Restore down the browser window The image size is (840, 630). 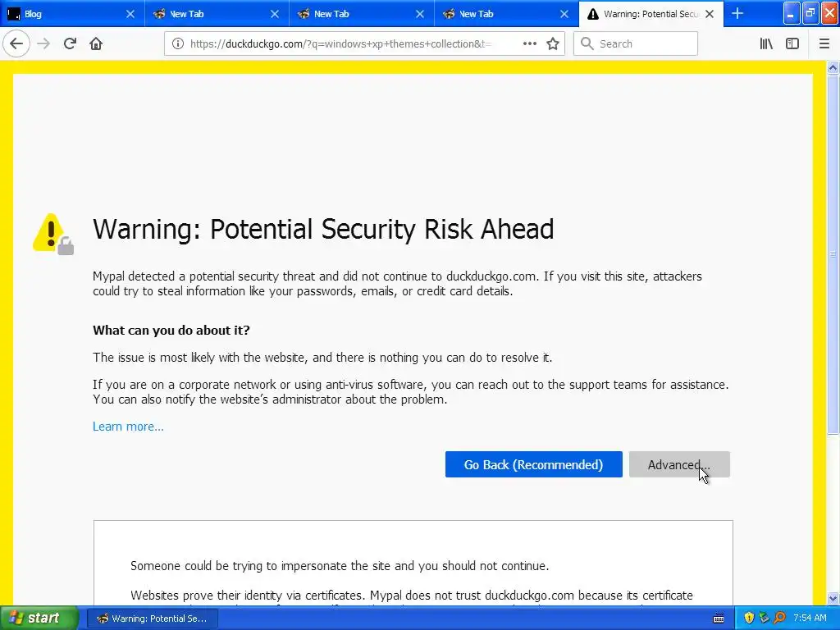point(810,13)
